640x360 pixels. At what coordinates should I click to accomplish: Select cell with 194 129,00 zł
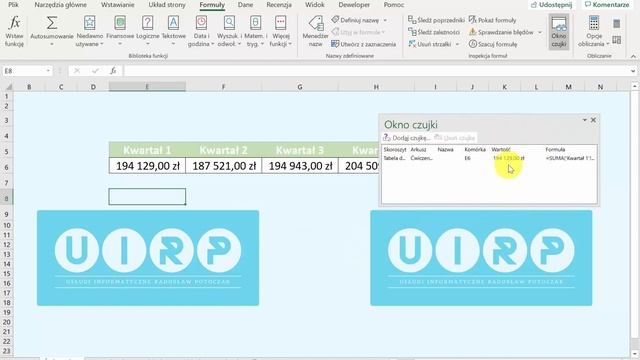pyautogui.click(x=147, y=166)
